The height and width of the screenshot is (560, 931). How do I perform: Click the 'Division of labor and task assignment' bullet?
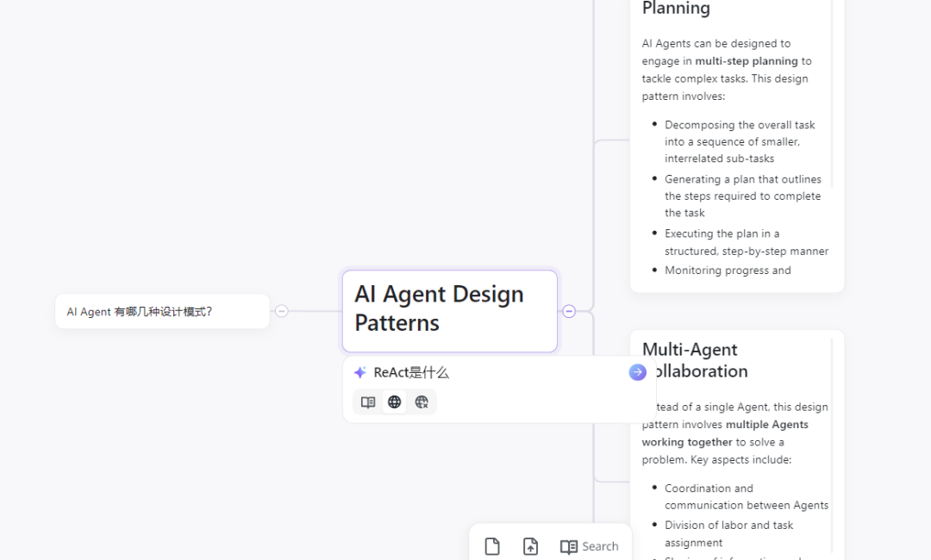click(x=728, y=533)
